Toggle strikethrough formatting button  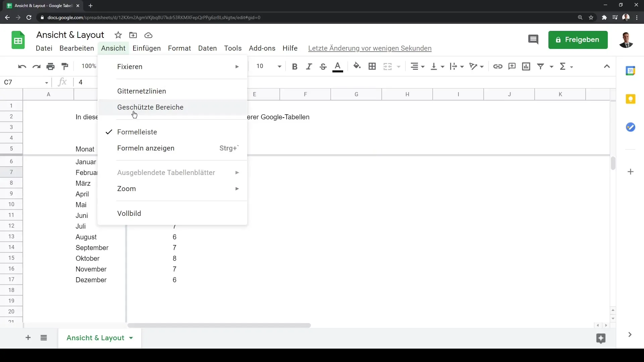(323, 66)
